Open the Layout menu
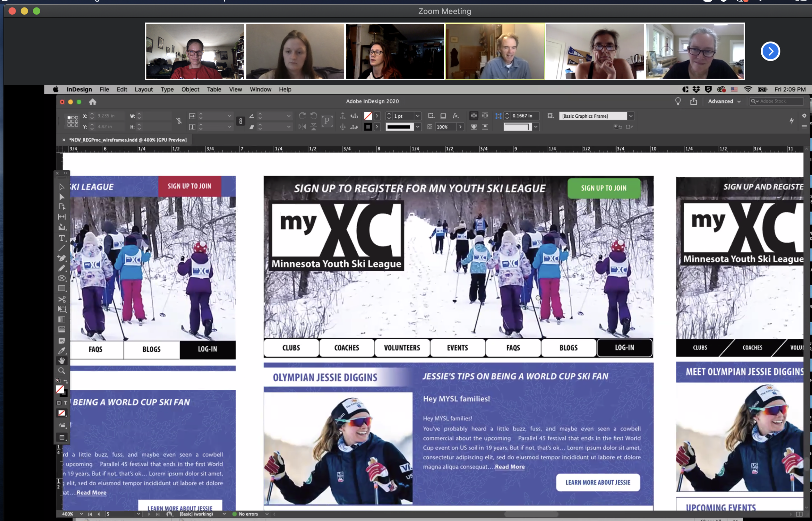Image resolution: width=812 pixels, height=521 pixels. (x=143, y=89)
